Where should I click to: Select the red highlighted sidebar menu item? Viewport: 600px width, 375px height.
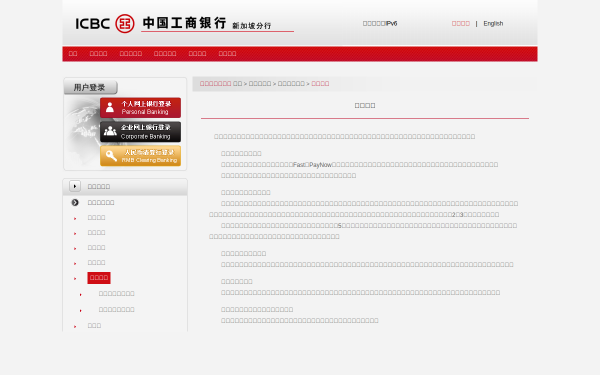99,278
